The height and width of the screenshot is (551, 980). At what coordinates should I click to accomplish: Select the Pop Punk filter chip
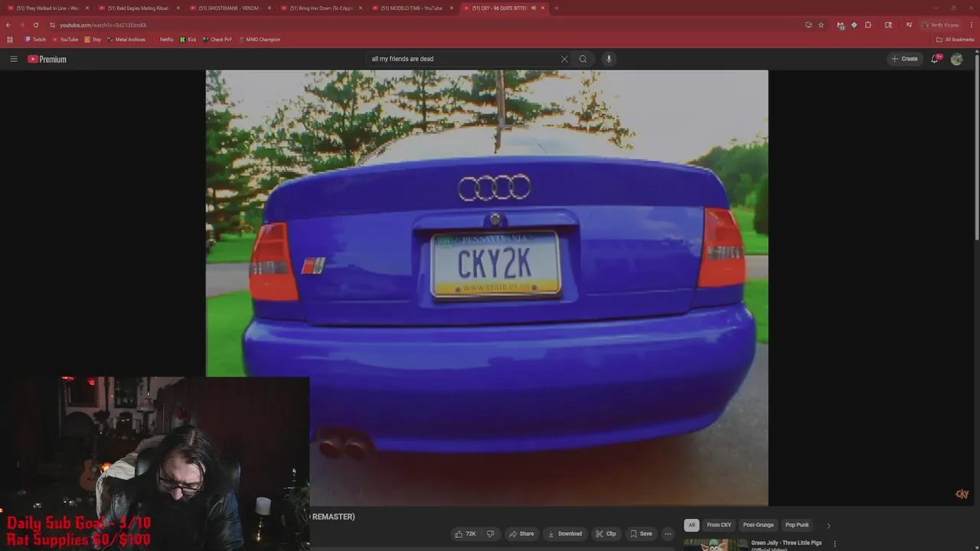tap(797, 525)
